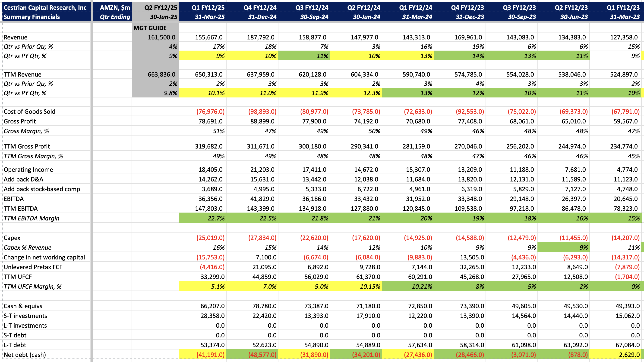Image resolution: width=644 pixels, height=362 pixels.
Task: Select the guided revenue cell 161,500.0
Action: 161,37
